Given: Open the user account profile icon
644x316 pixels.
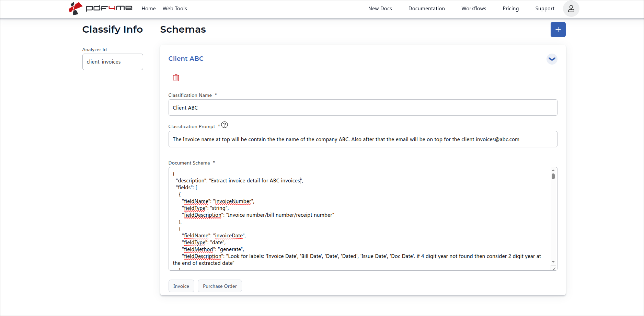Looking at the screenshot, I should pyautogui.click(x=571, y=9).
